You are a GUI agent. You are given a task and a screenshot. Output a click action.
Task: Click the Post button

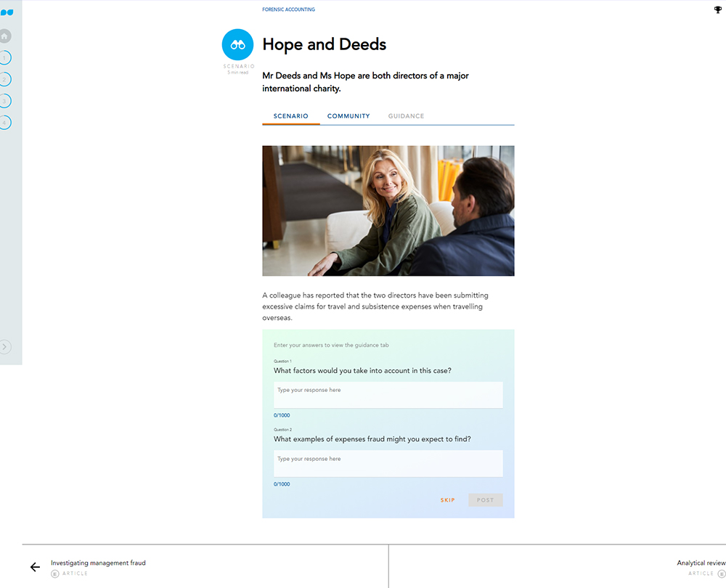click(x=485, y=500)
